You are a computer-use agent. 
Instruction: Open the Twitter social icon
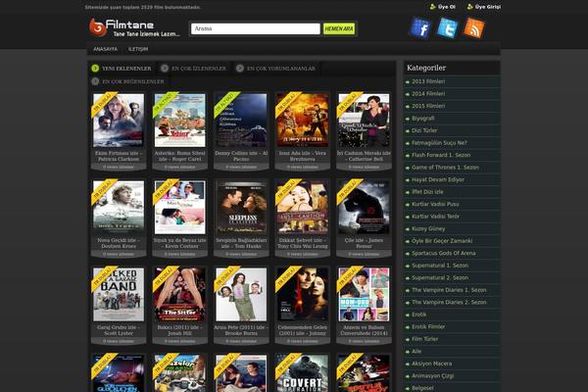447,27
